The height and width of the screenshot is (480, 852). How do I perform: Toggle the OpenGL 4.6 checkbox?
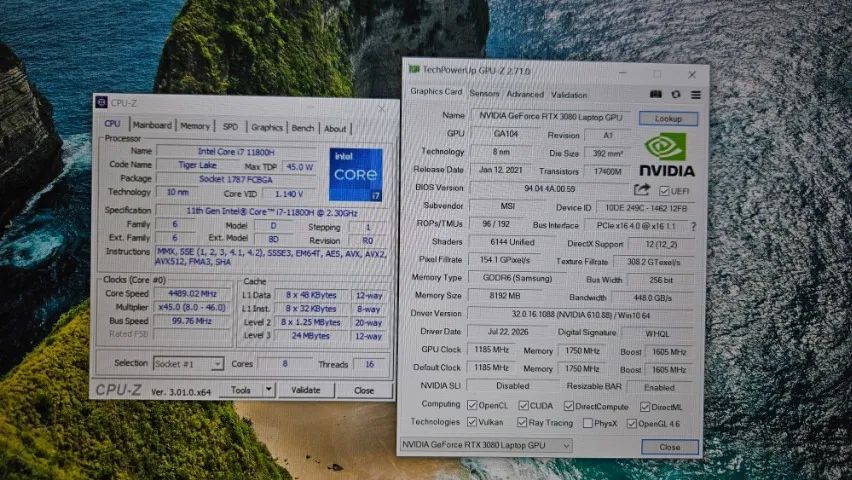[631, 423]
